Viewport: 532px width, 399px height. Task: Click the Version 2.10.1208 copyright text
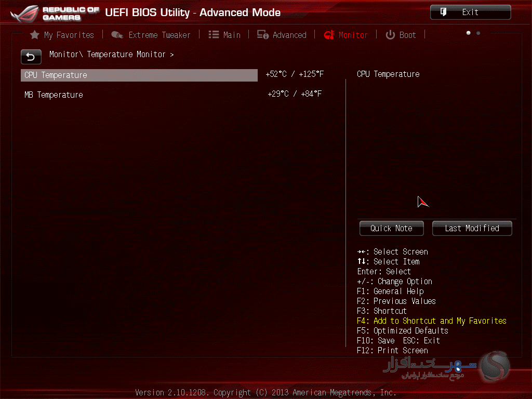click(265, 393)
